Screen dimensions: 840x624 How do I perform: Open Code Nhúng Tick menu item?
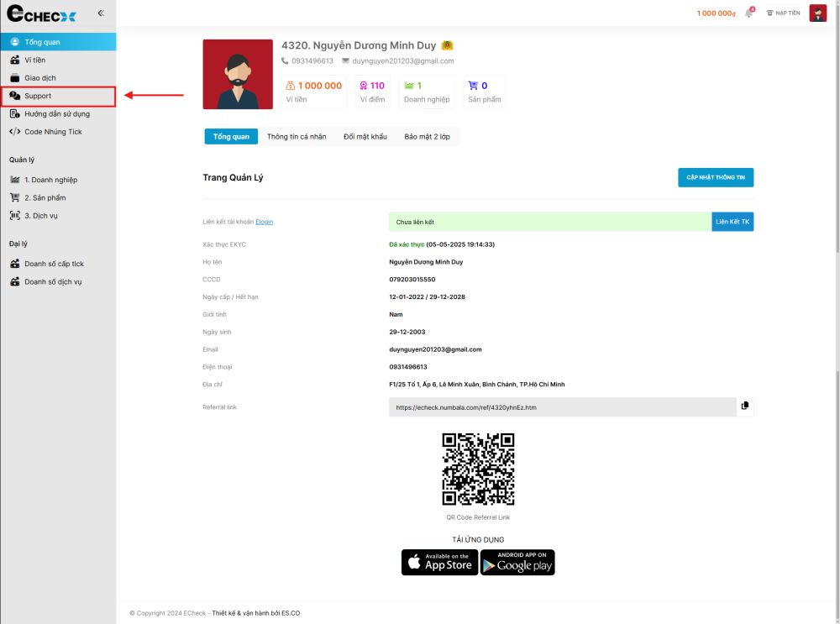click(x=53, y=132)
